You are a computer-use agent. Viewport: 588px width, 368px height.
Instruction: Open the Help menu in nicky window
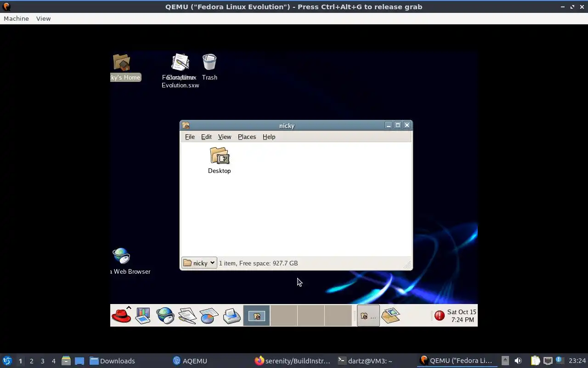[x=269, y=137]
